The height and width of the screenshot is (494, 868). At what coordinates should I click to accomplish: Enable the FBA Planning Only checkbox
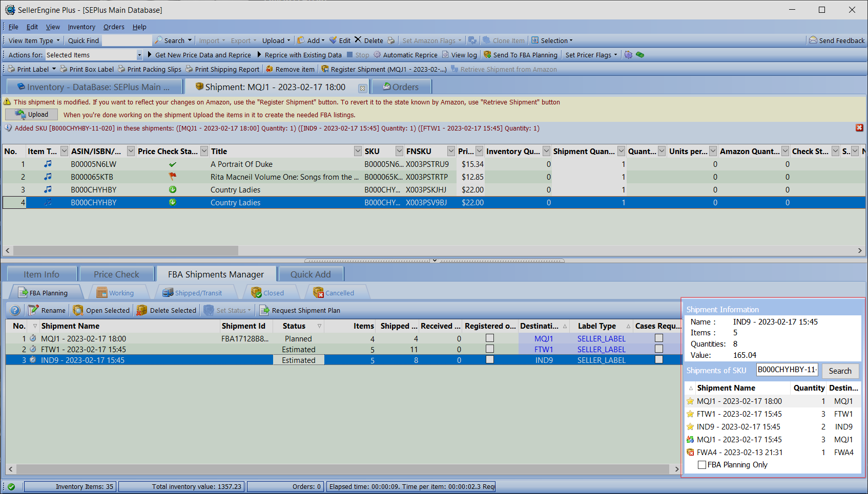702,465
